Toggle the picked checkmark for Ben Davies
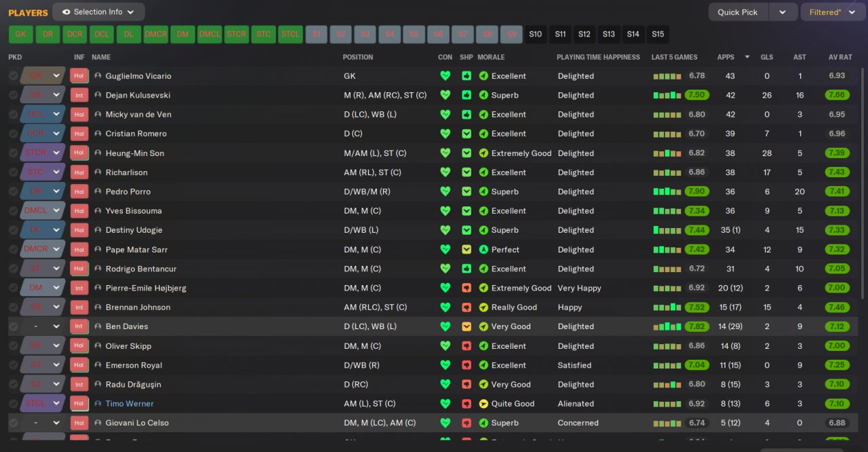 coord(14,326)
